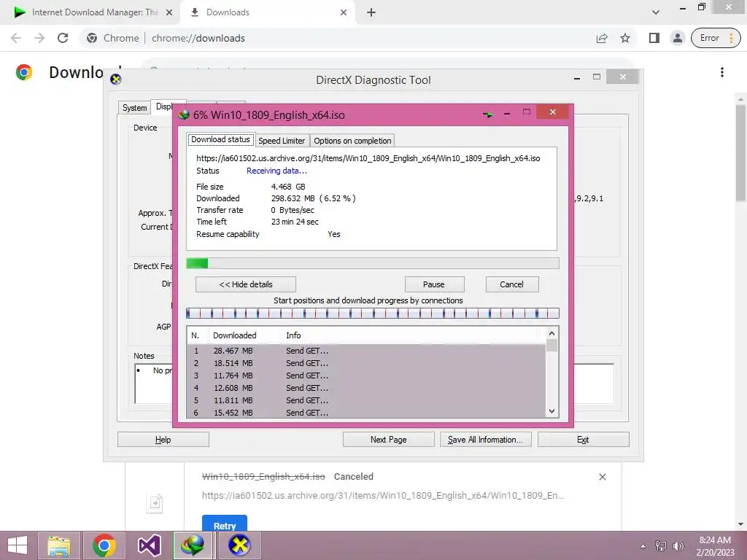Click the Chrome address bar URL
Viewport: 747px width, 560px height.
tap(198, 38)
